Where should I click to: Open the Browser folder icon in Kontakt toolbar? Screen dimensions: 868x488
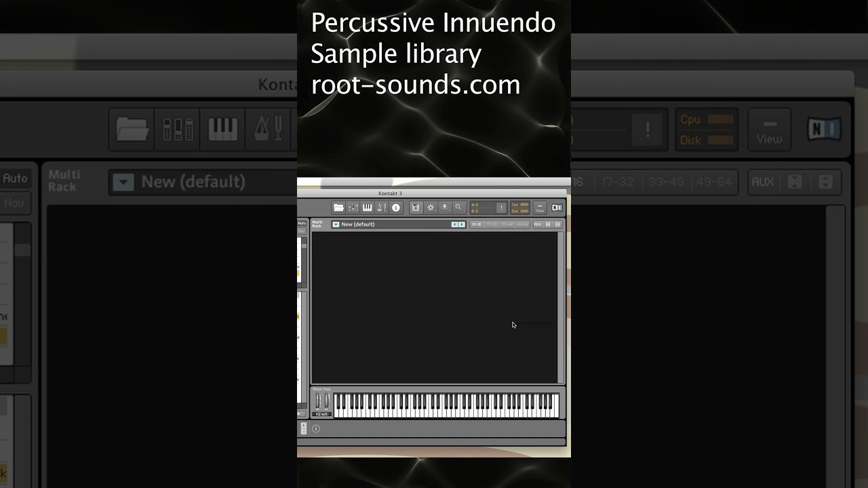(x=339, y=207)
